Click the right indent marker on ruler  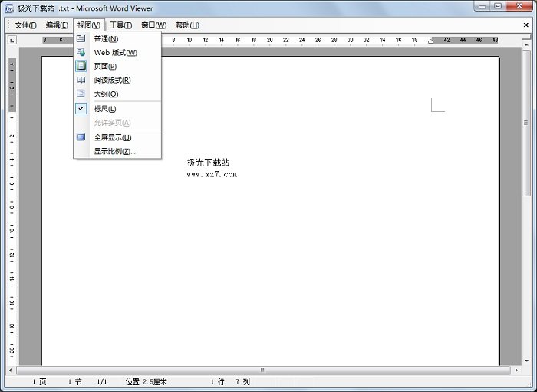pos(431,41)
